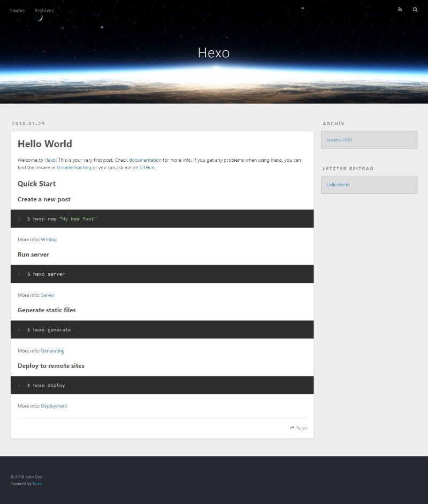
Task: Click the 'Run server' heading
Action: tap(33, 254)
